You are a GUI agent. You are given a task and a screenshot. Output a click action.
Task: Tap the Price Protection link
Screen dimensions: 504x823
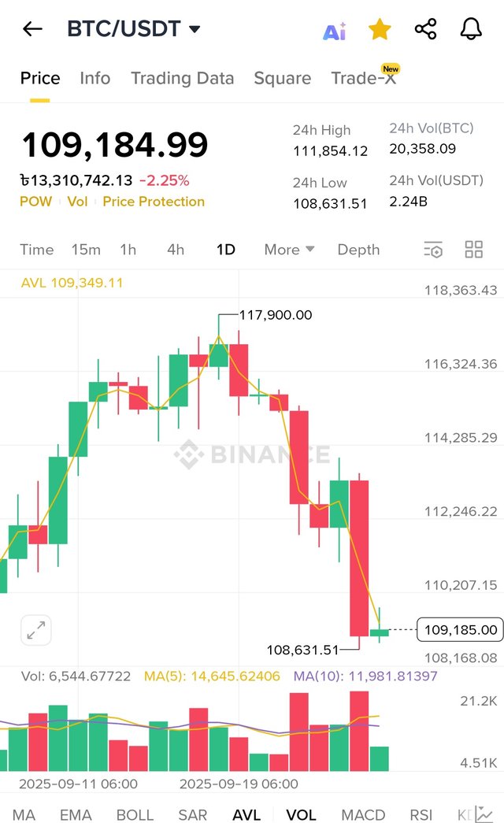tap(154, 202)
